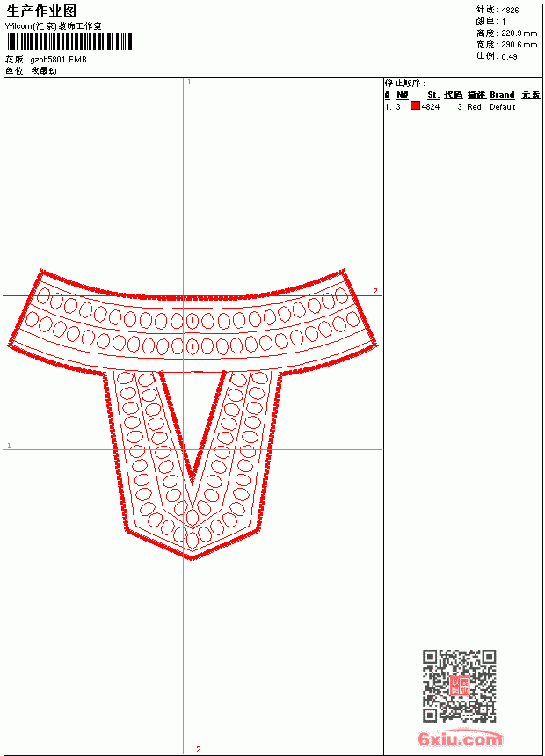545x756 pixels.
Task: Click the 6xiu.com watermark logo
Action: click(461, 738)
